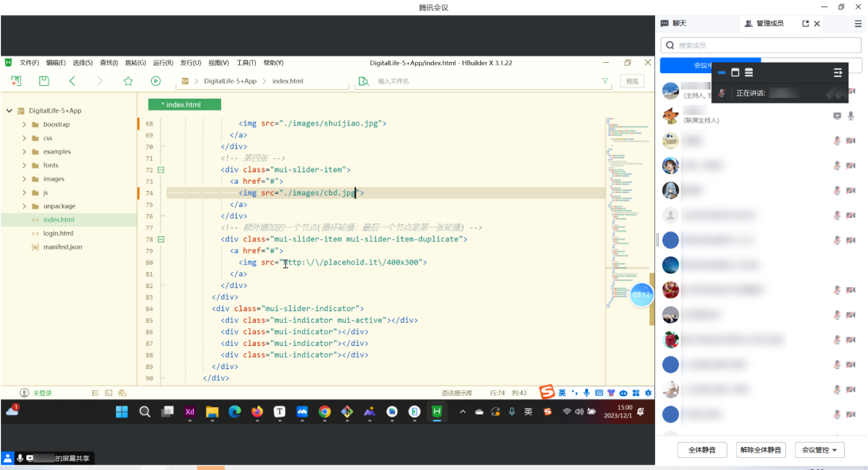Show hidden tray icons with the chevron
Screen dimensions: 868x470
(x=463, y=412)
